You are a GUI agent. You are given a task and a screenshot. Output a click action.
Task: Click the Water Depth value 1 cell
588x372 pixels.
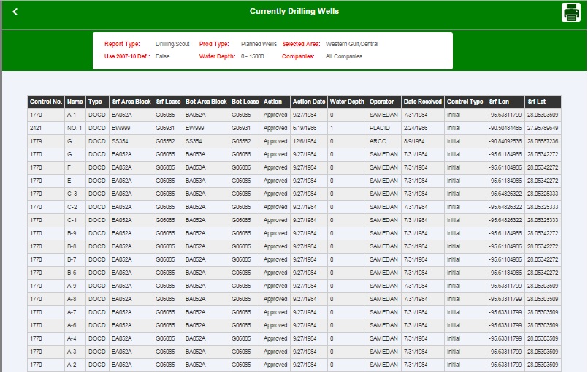coord(347,128)
